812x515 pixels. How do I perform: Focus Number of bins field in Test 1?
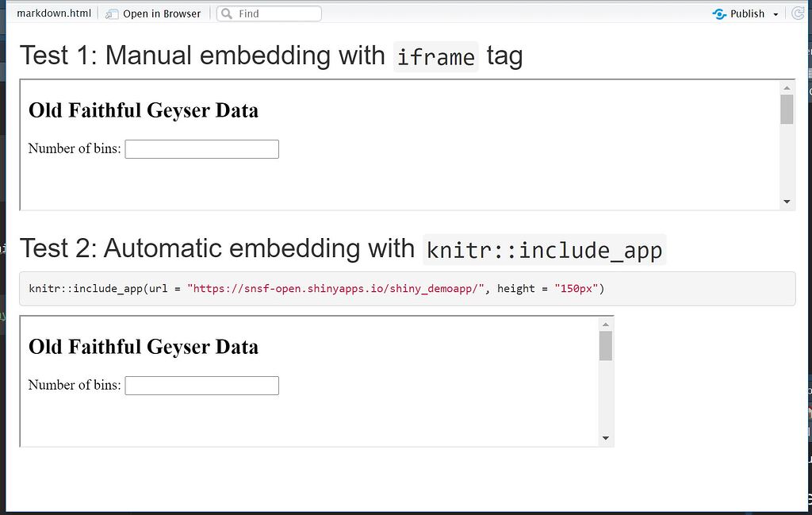click(201, 149)
